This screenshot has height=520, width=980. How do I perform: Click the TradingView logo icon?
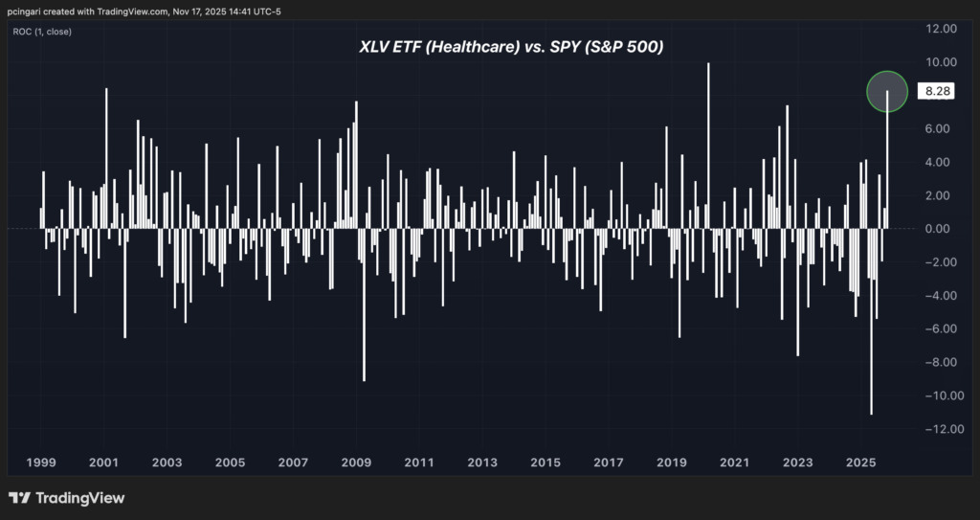click(x=18, y=498)
